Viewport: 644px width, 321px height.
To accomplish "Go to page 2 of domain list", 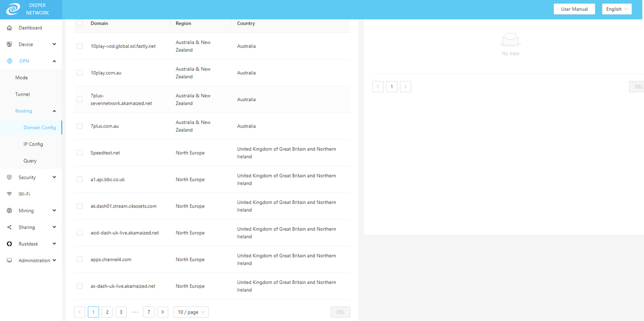I will pos(107,312).
